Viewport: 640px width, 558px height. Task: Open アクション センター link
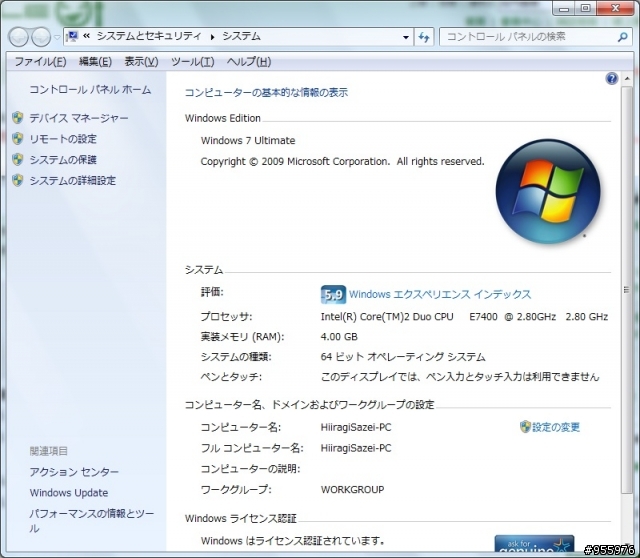click(x=74, y=472)
